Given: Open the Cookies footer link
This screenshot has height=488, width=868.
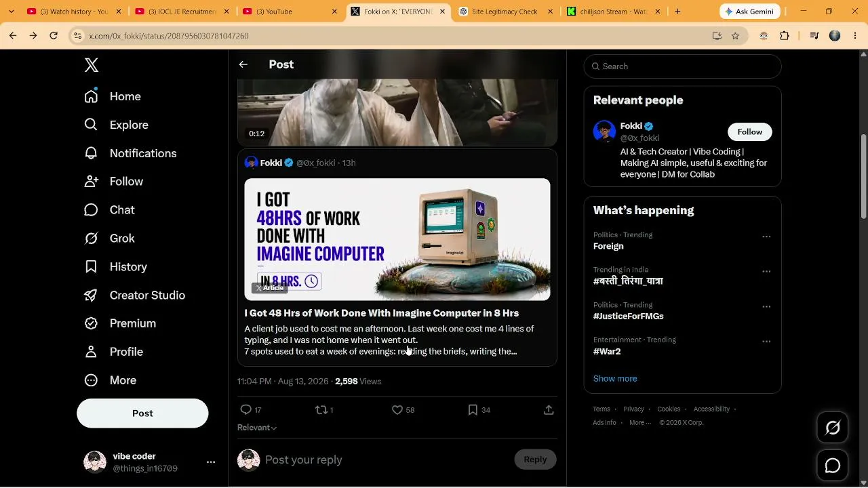Looking at the screenshot, I should point(669,409).
